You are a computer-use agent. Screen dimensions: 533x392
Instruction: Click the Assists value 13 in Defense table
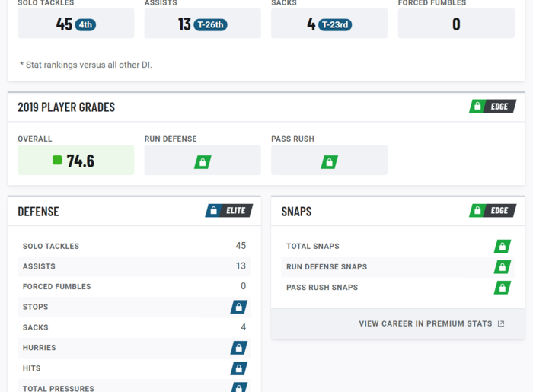(x=241, y=266)
